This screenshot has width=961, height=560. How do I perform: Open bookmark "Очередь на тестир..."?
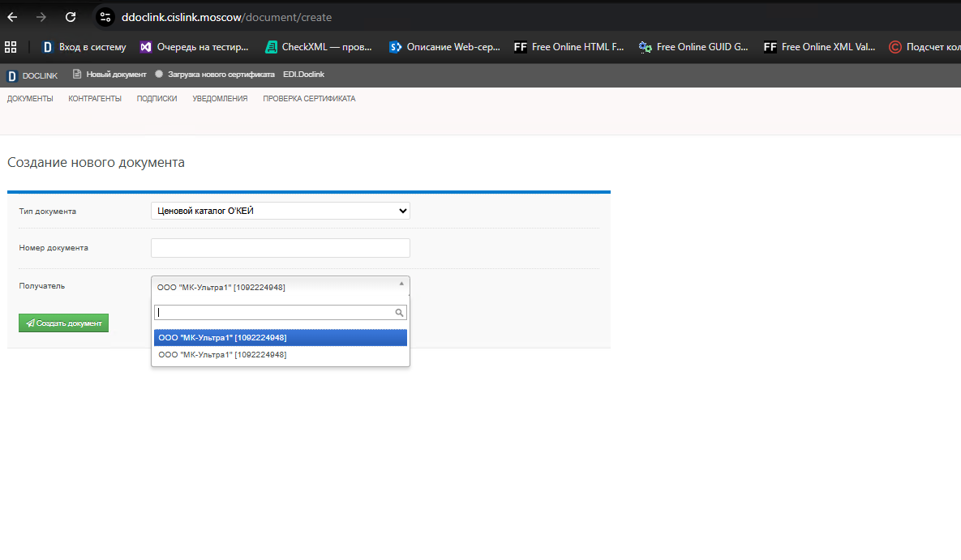point(195,46)
